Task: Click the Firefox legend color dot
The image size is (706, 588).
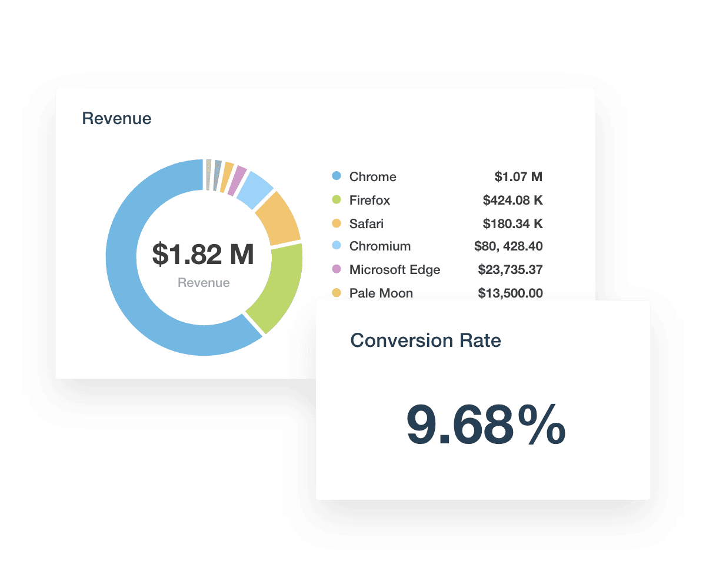Action: click(x=335, y=200)
